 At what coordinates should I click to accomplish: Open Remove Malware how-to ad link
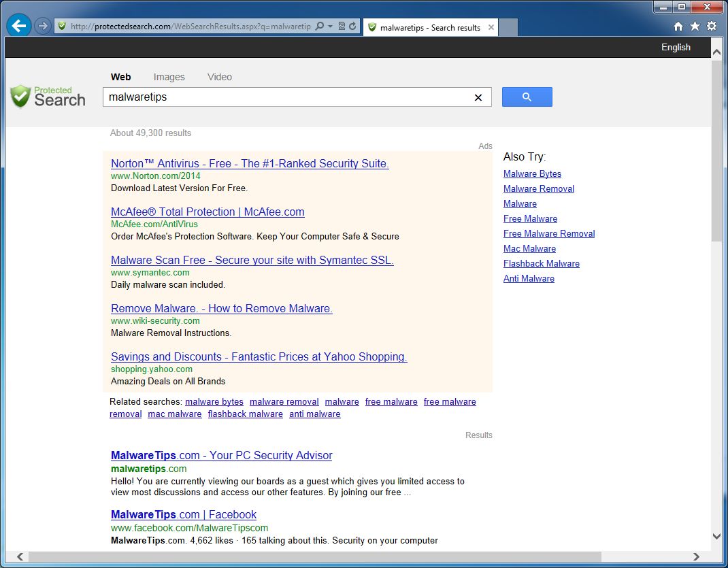point(222,309)
